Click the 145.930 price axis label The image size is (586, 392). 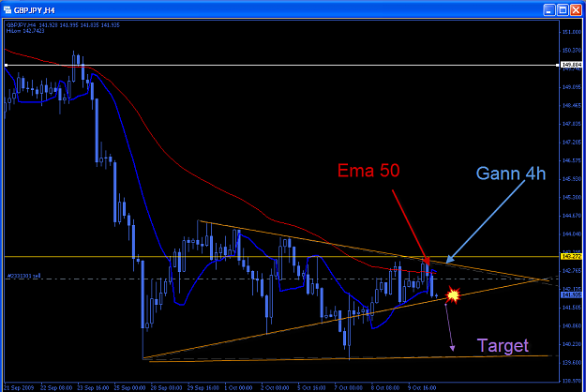572,178
